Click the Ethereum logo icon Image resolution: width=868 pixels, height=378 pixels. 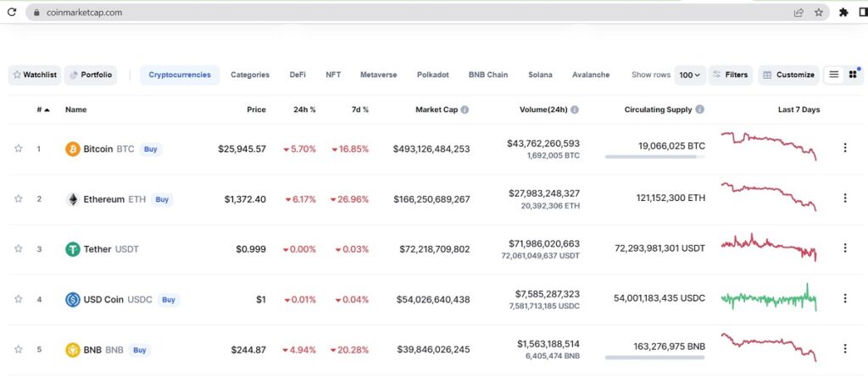point(73,199)
